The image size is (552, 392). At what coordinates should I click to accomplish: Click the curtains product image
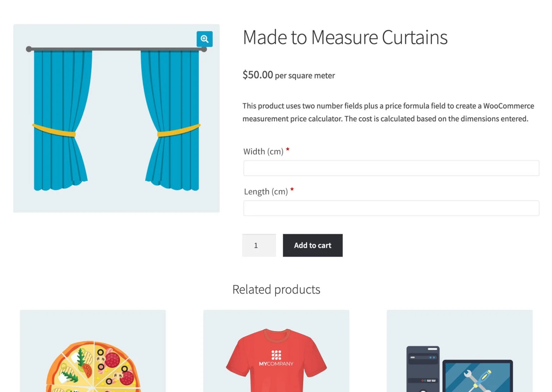[116, 119]
